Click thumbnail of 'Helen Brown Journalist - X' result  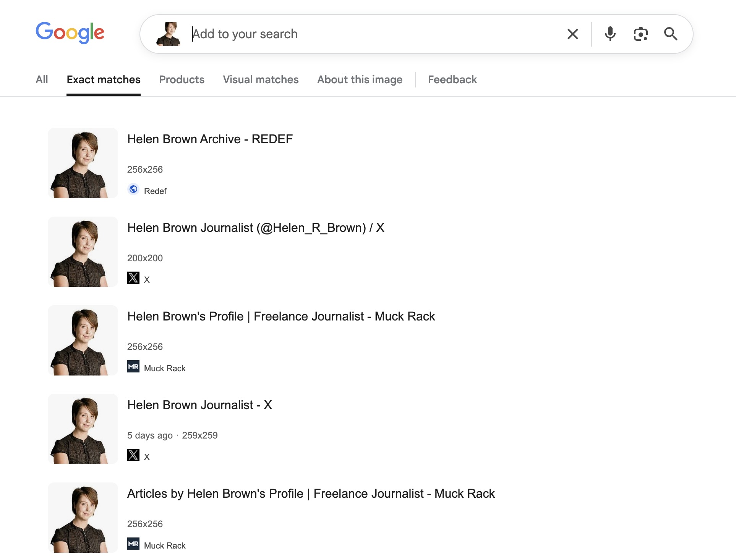pos(83,429)
